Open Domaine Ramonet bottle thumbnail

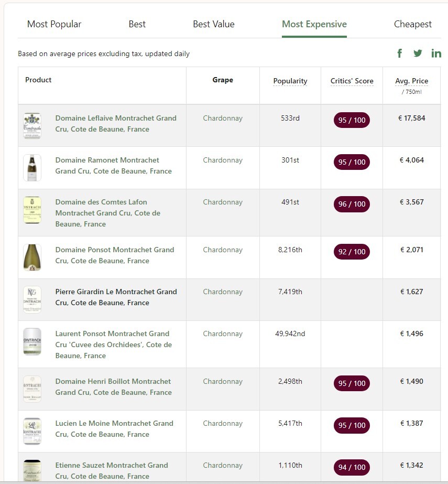coord(32,168)
